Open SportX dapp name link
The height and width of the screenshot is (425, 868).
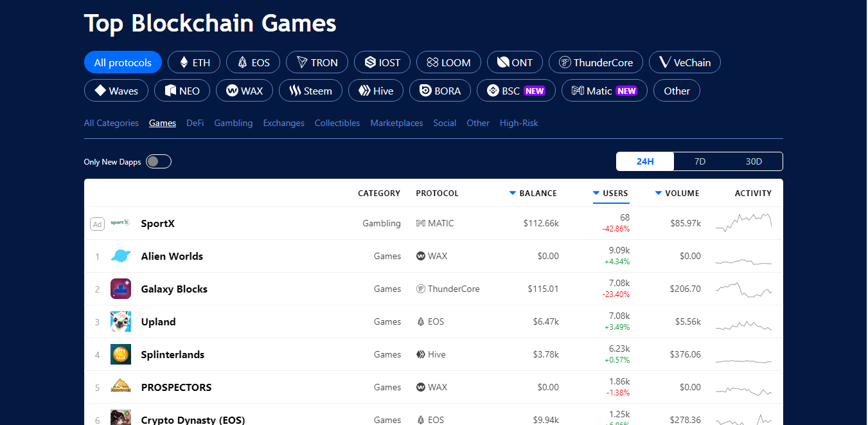pos(158,224)
